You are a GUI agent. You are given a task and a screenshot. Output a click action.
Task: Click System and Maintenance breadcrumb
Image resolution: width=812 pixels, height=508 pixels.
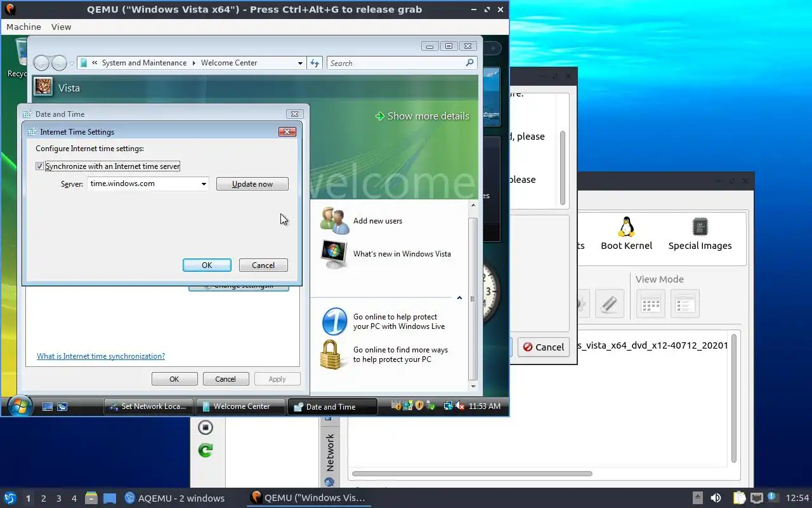click(x=144, y=63)
